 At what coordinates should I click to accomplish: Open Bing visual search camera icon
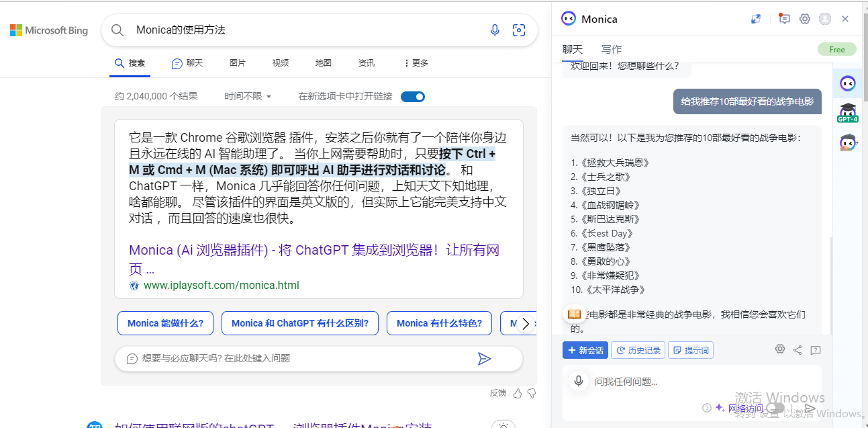(518, 30)
